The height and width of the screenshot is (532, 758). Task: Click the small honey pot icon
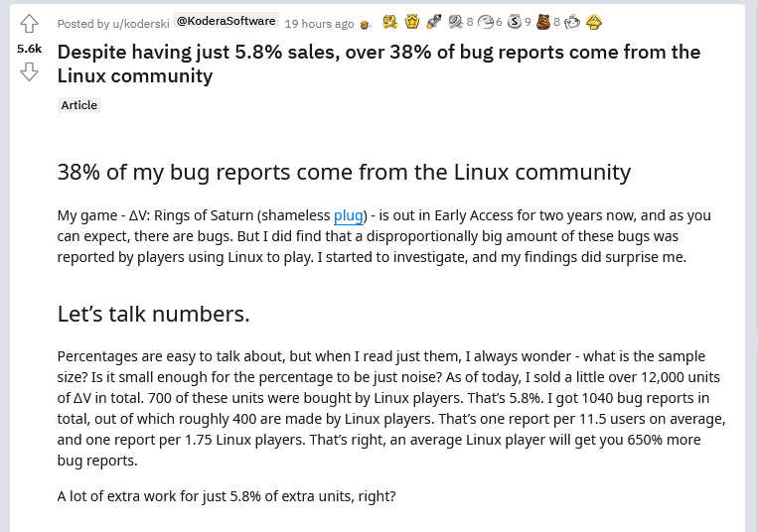365,24
